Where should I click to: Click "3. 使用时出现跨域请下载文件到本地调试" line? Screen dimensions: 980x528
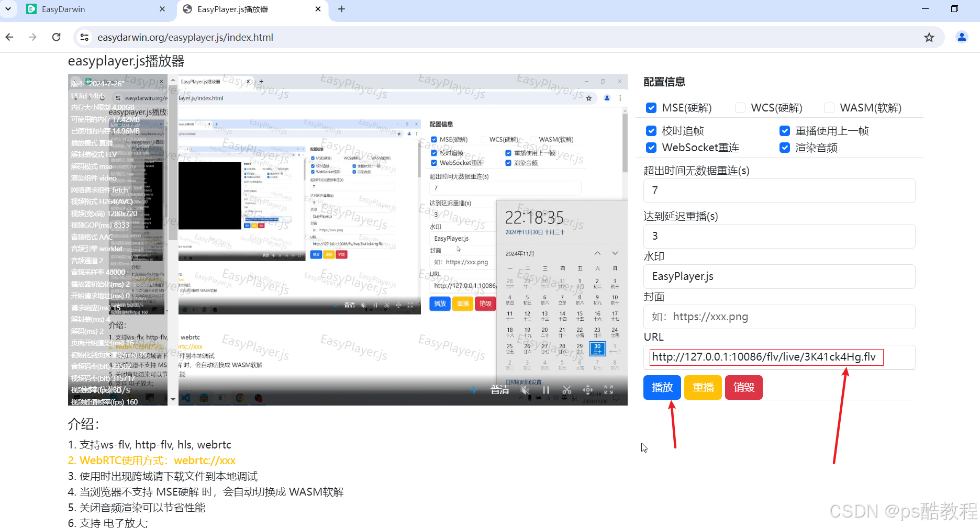(x=163, y=476)
